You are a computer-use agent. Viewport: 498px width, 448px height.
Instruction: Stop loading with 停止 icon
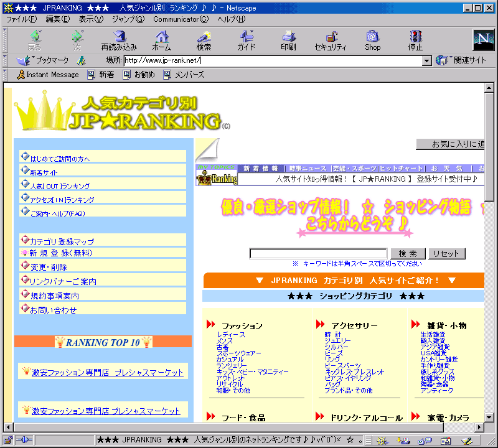coord(415,40)
